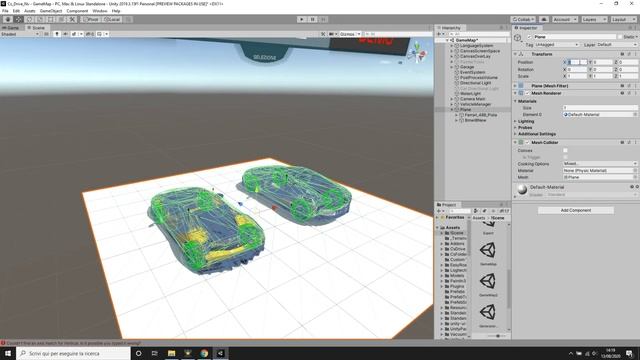Click the scene orientation gizmo
This screenshot has height=360, width=640.
pos(417,52)
